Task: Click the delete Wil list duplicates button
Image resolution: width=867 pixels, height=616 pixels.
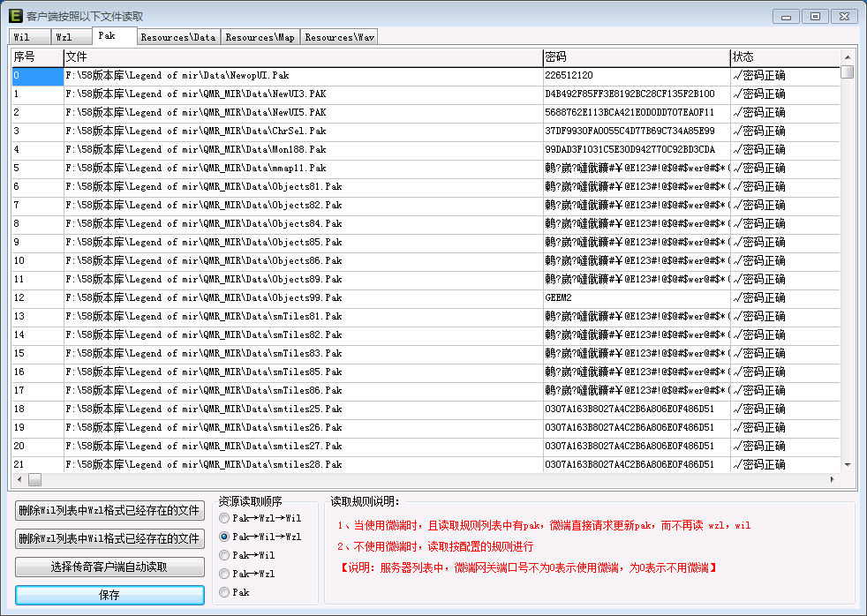Action: click(x=109, y=510)
